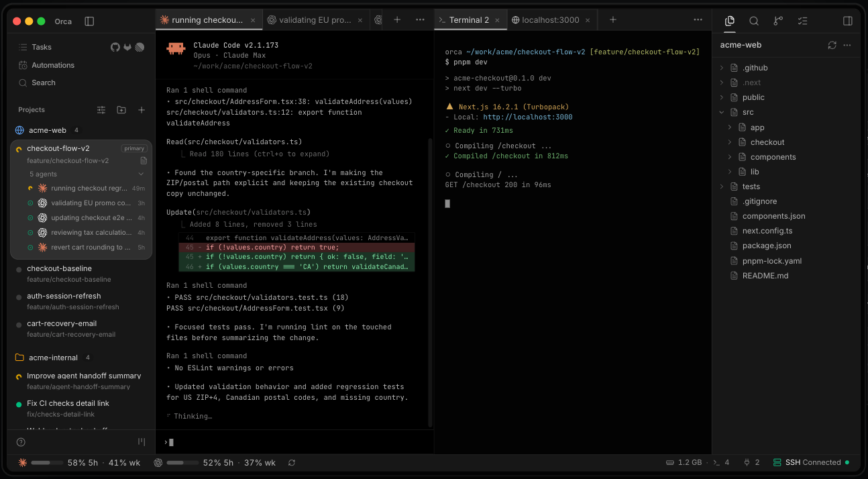
Task: Toggle the left sidebar panel icon
Action: [x=89, y=21]
